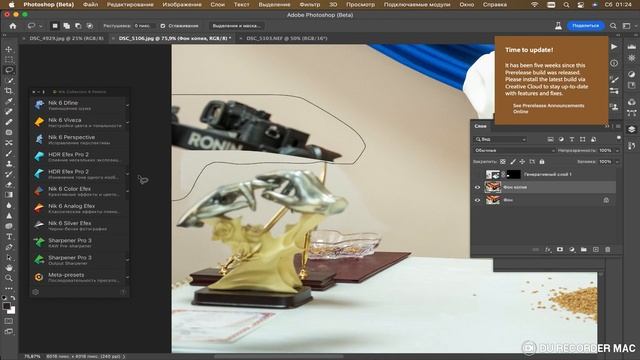Choose the Add to selection mode icon
640x360 pixels.
66,26
